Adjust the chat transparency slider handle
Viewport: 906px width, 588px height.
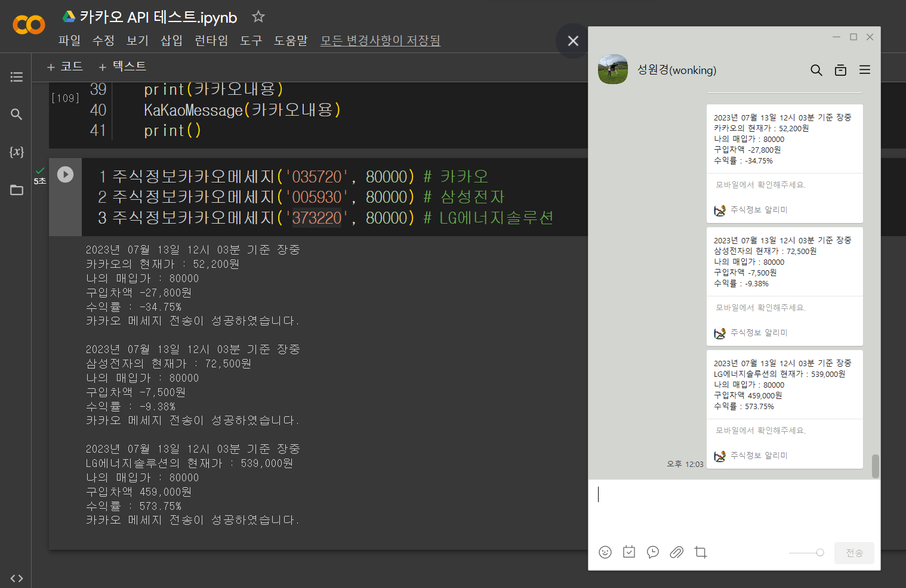(x=820, y=553)
